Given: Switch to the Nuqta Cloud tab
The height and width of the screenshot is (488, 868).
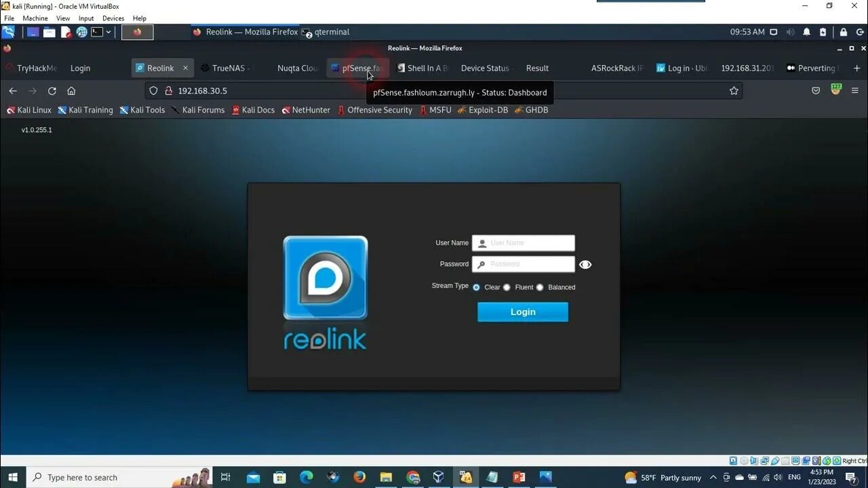Looking at the screenshot, I should [297, 68].
